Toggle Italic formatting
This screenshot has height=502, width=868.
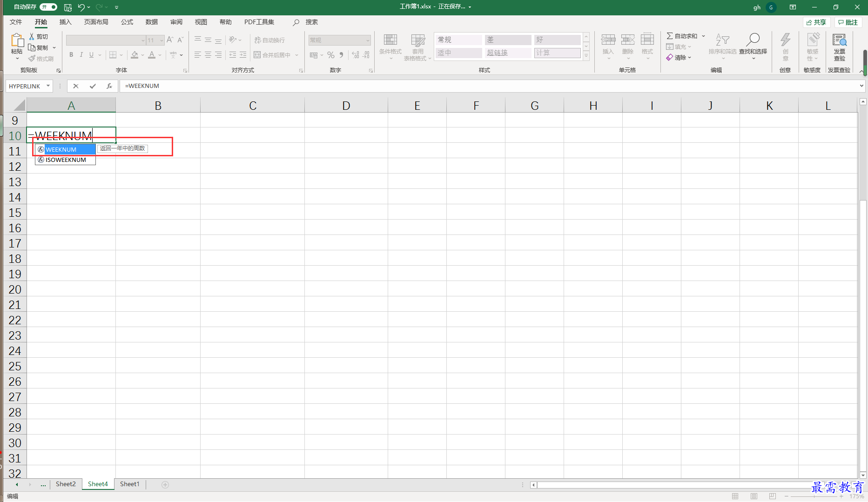point(81,55)
